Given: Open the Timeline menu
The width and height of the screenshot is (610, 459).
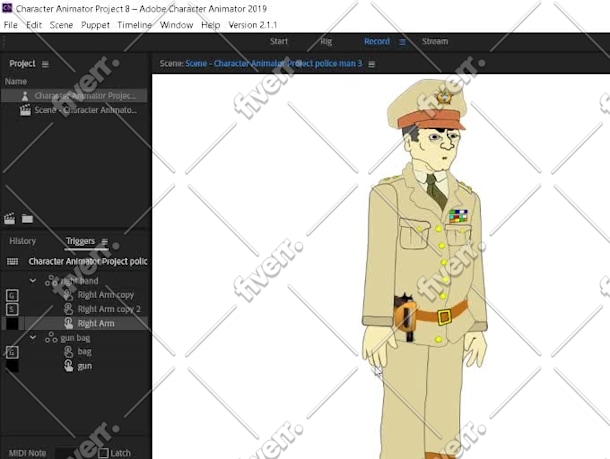Looking at the screenshot, I should (x=135, y=25).
